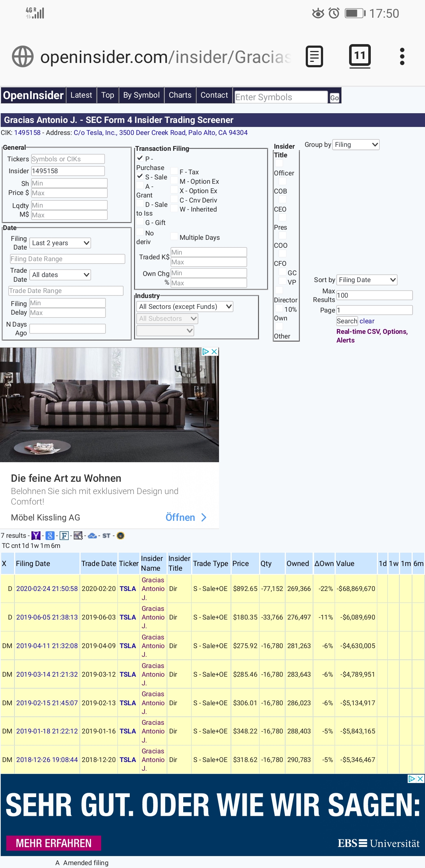The height and width of the screenshot is (868, 425).
Task: Focus the Traded K$ Min field
Action: tap(209, 252)
